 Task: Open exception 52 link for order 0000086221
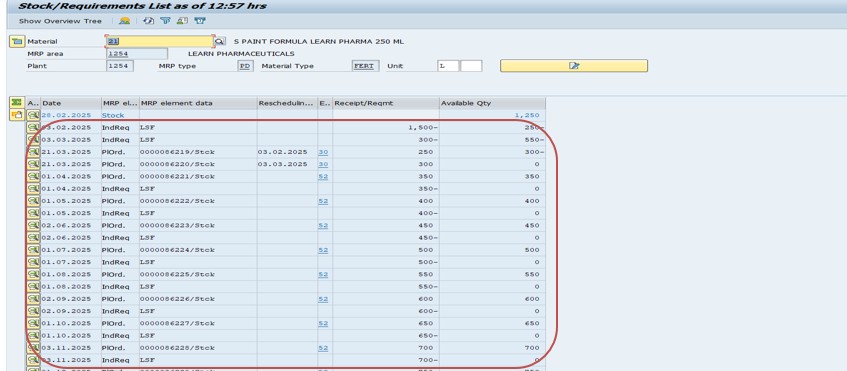click(x=323, y=176)
